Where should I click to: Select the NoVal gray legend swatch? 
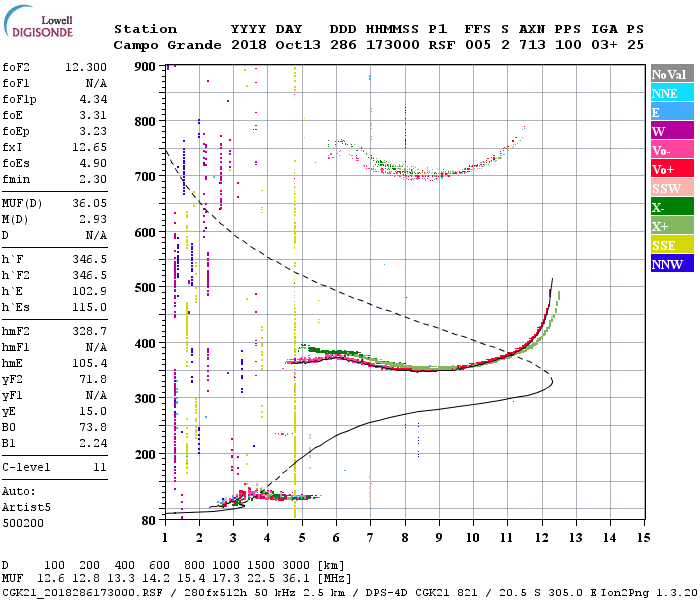pos(672,74)
